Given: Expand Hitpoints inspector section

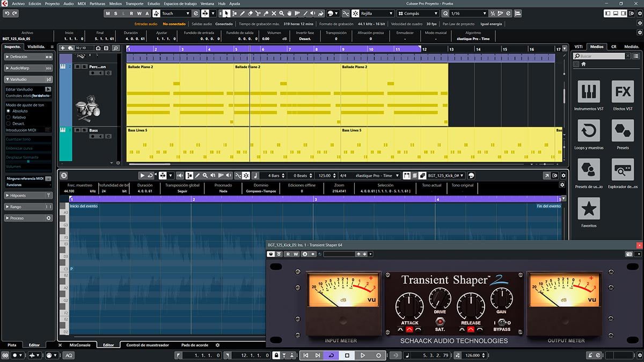Looking at the screenshot, I should [28, 196].
